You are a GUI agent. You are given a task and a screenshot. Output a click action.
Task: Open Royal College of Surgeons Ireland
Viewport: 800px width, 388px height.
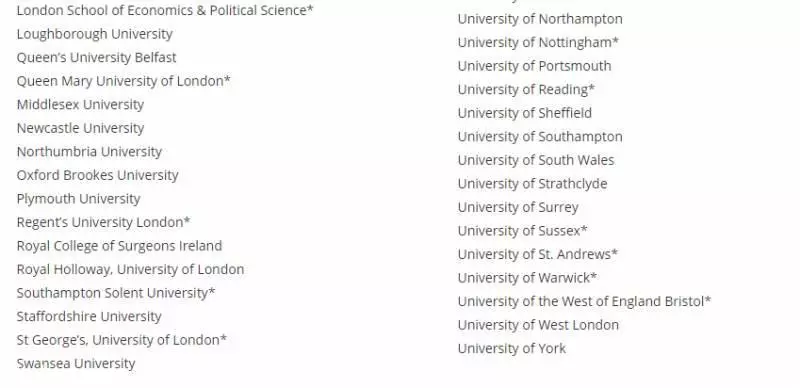click(119, 246)
